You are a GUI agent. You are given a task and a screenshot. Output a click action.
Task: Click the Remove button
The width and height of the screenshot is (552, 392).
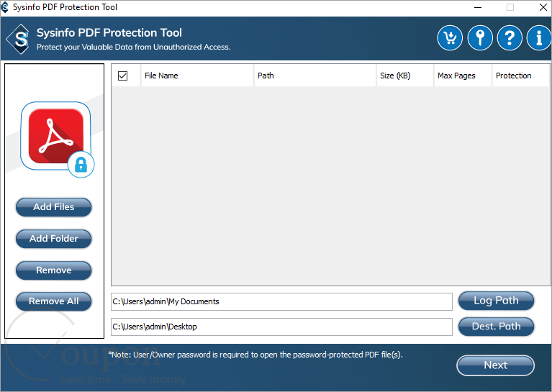tap(53, 270)
